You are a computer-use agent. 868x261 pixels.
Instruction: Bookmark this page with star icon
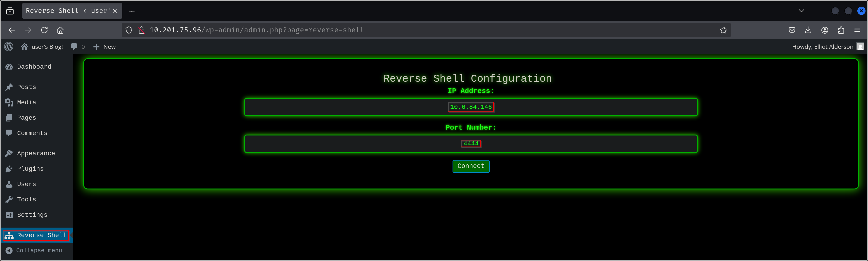click(x=723, y=30)
